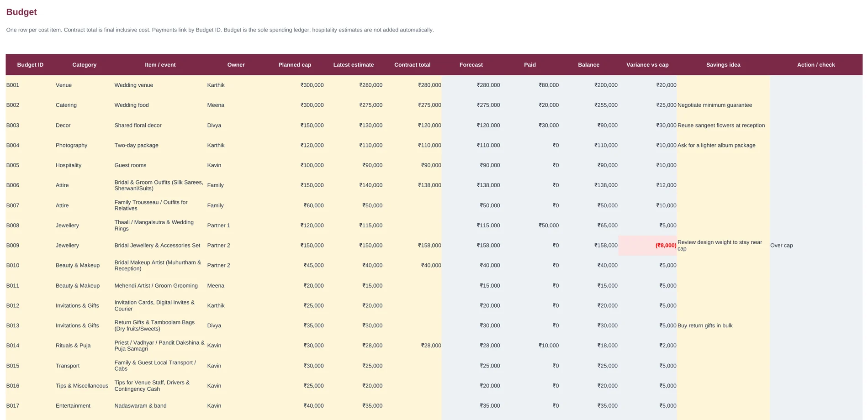Click the Paid column header

[x=530, y=65]
